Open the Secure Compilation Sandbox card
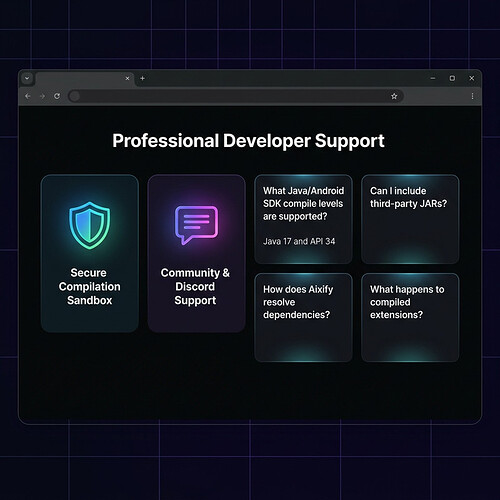500x500 pixels. pyautogui.click(x=90, y=253)
